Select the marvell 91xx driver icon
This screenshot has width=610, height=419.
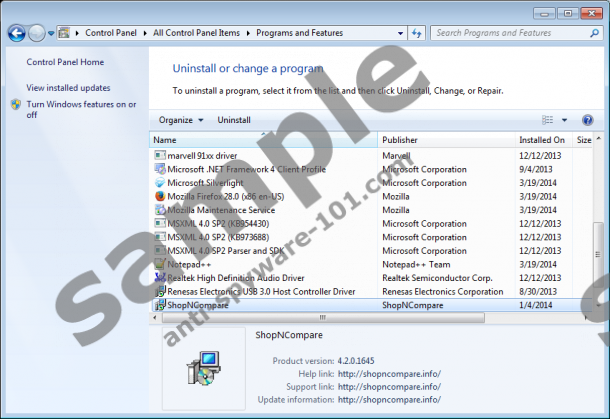point(160,155)
